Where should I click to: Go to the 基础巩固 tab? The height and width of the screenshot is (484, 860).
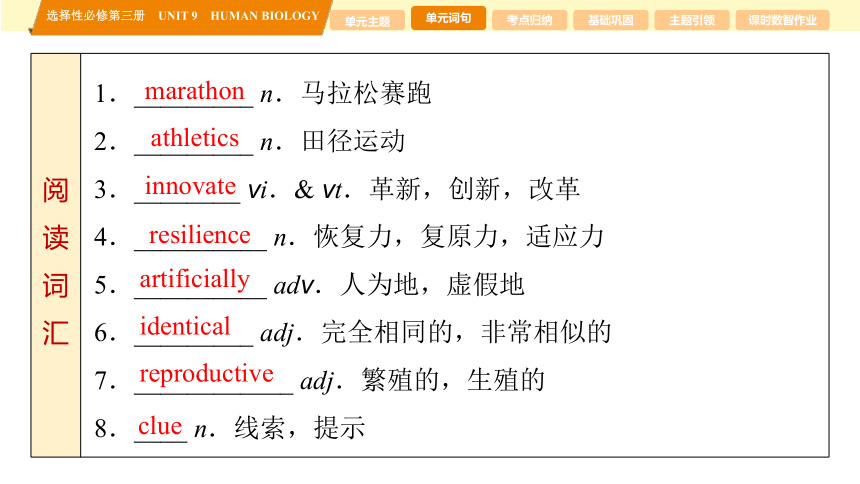610,20
